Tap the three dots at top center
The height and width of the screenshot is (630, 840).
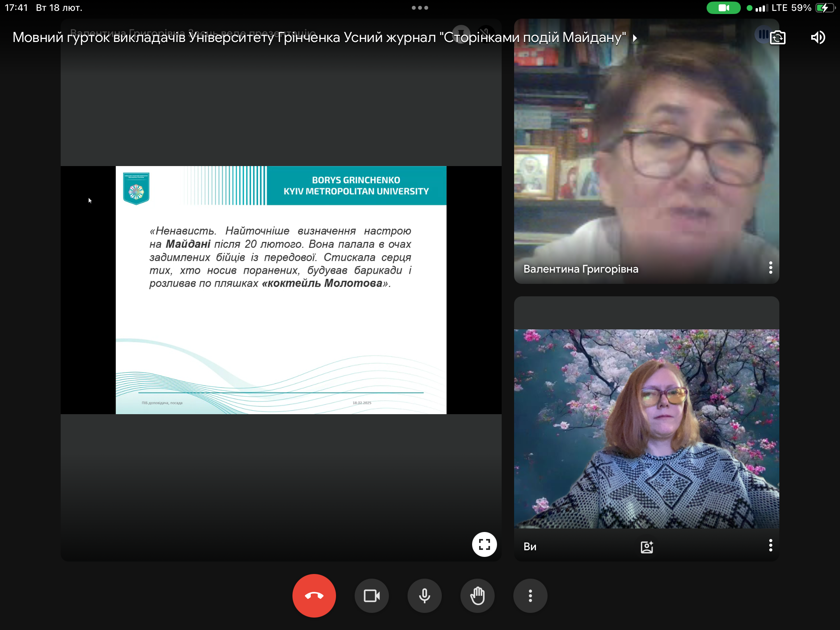click(x=420, y=8)
